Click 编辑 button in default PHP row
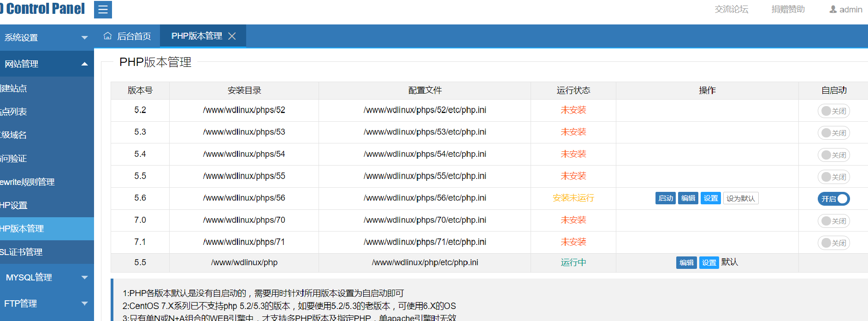 tap(686, 263)
